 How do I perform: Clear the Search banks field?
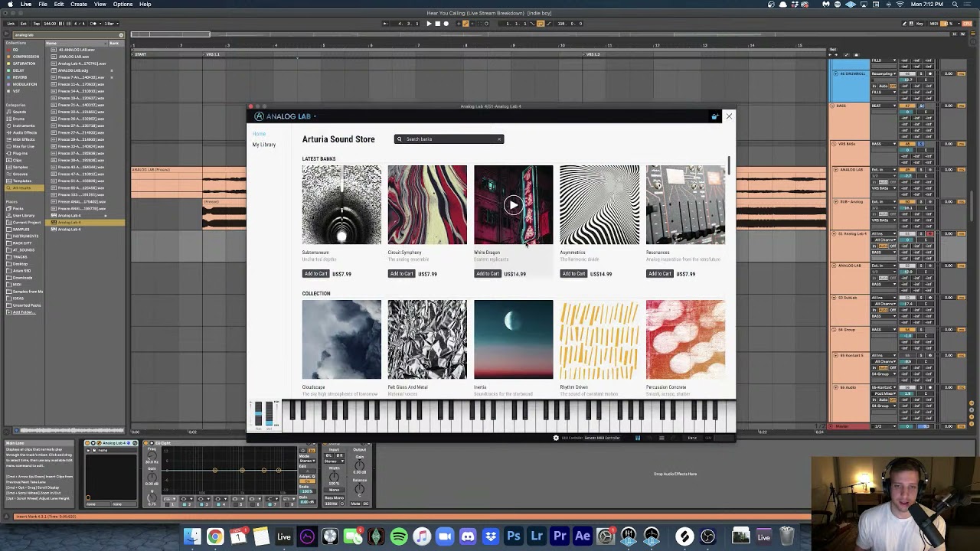pyautogui.click(x=499, y=139)
